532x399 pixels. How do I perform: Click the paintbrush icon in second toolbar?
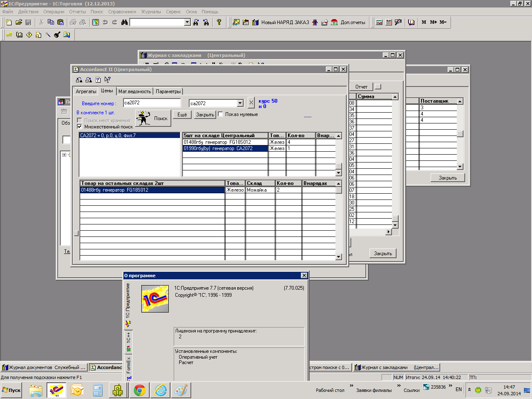[57, 35]
